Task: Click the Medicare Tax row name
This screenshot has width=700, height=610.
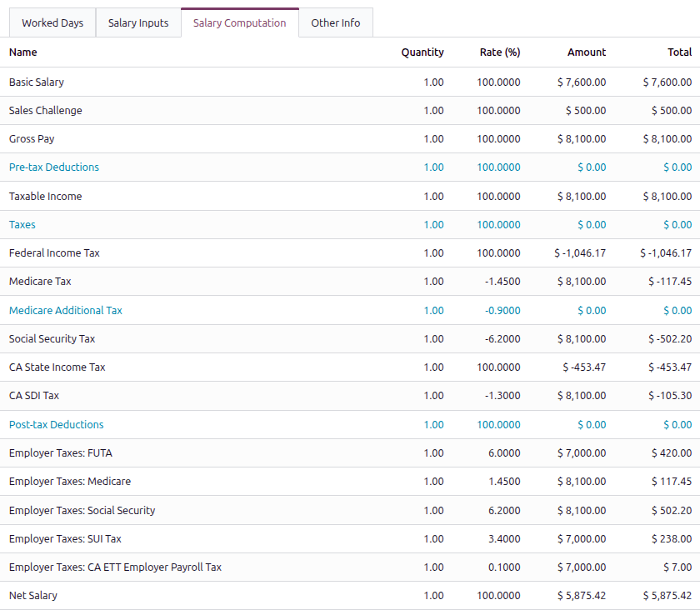Action: [x=40, y=282]
